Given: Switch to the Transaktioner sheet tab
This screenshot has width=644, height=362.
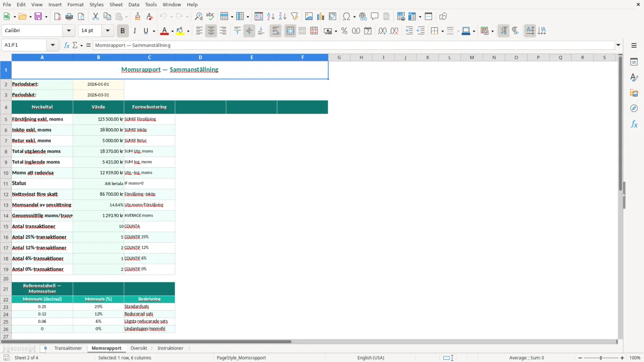Looking at the screenshot, I should coord(68,348).
